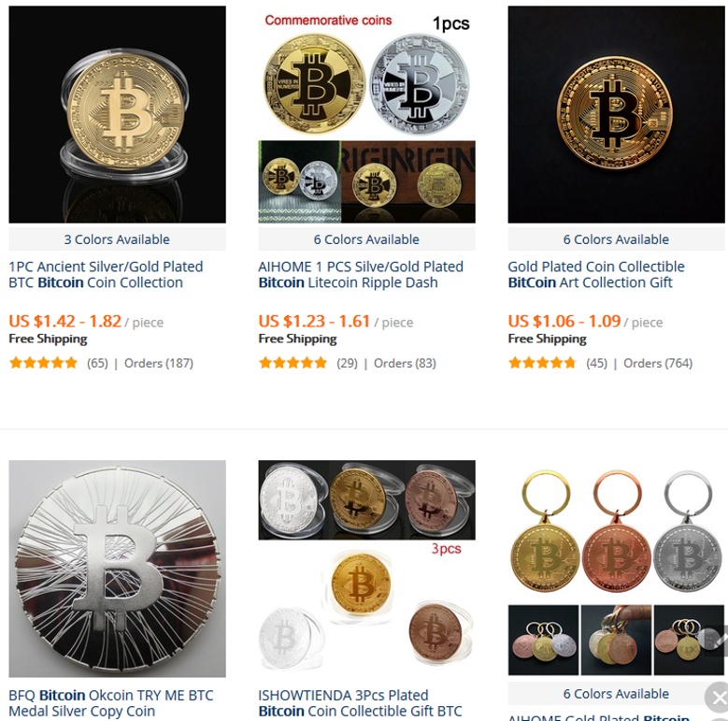Click the star rating with 29 reviews
Image resolution: width=728 pixels, height=721 pixels.
click(x=293, y=363)
